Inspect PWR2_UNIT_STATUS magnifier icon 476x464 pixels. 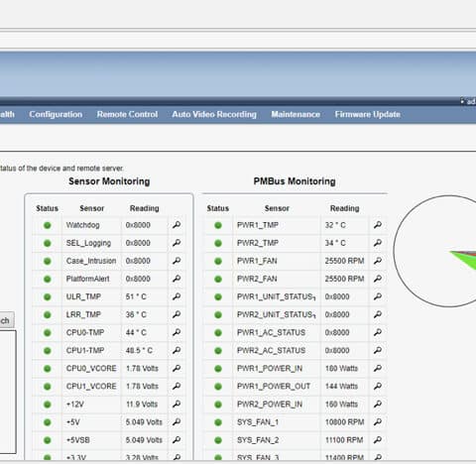378,314
